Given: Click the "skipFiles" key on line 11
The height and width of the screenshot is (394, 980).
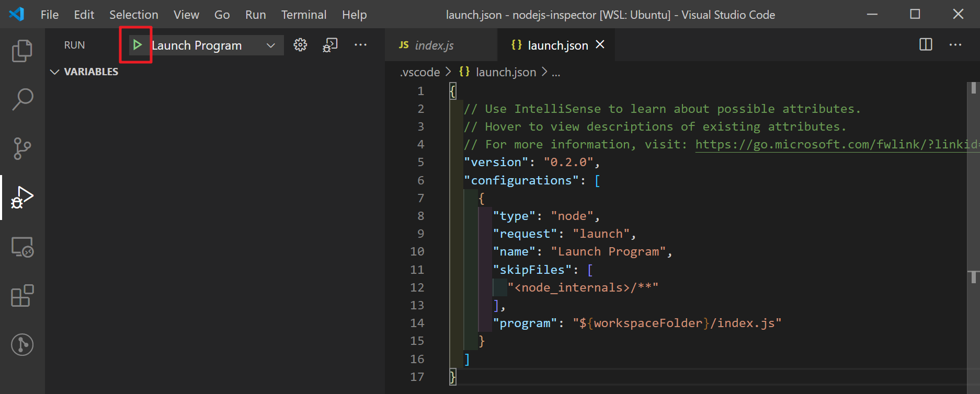Looking at the screenshot, I should coord(532,270).
